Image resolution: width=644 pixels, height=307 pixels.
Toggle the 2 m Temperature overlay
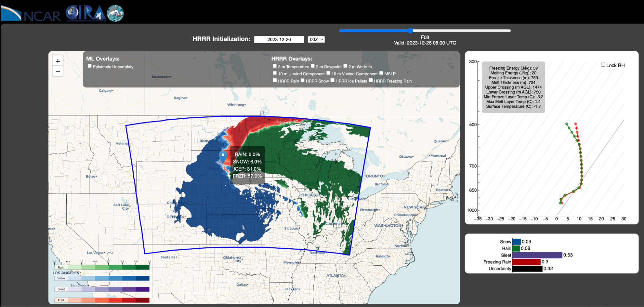point(275,66)
